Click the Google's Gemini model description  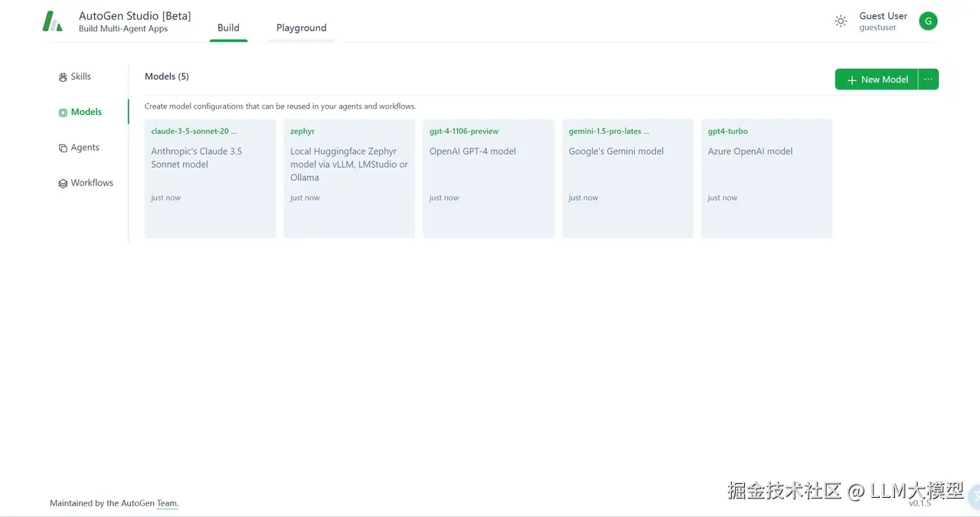click(616, 152)
